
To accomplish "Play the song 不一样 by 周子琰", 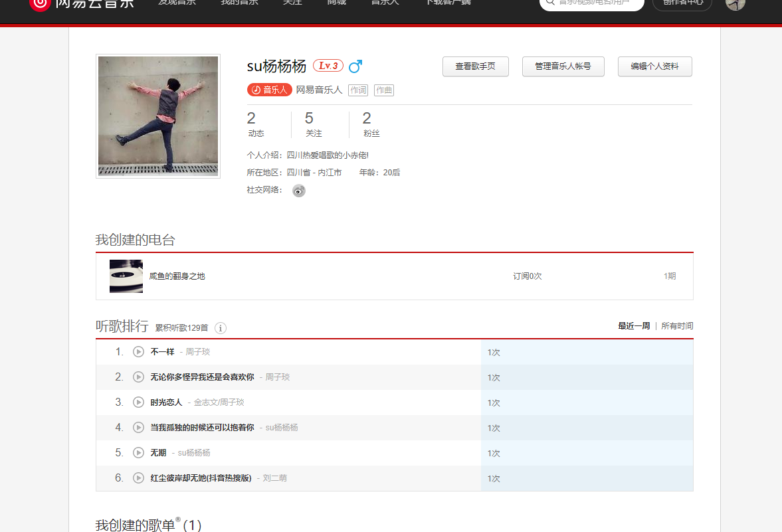I will click(x=138, y=352).
